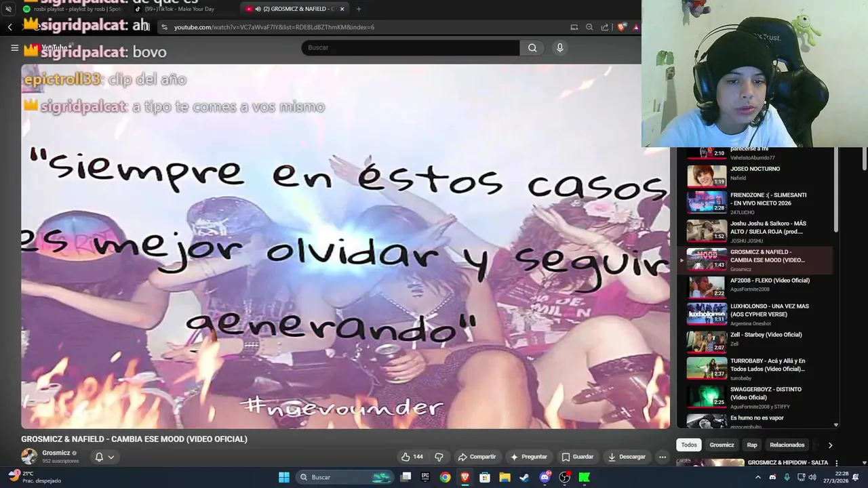868x488 pixels.
Task: Launch Epic Games from the taskbar
Action: pos(425,477)
